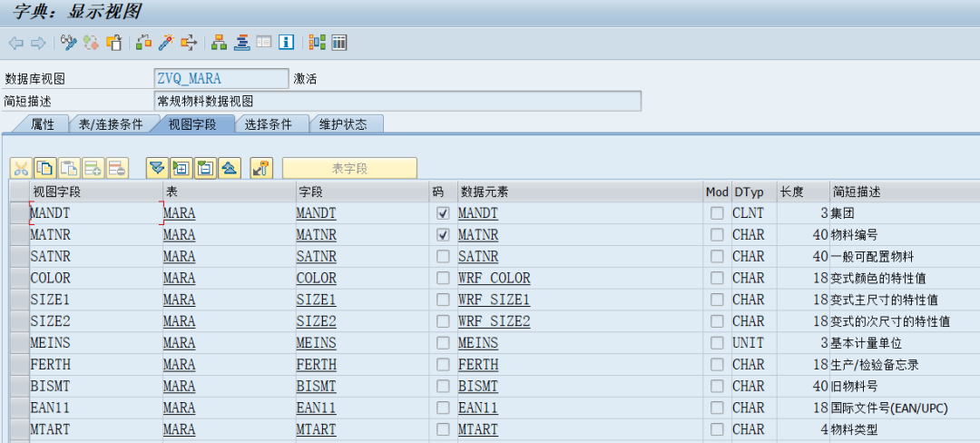980x443 pixels.
Task: Click the 长度 column header
Action: coord(803,192)
